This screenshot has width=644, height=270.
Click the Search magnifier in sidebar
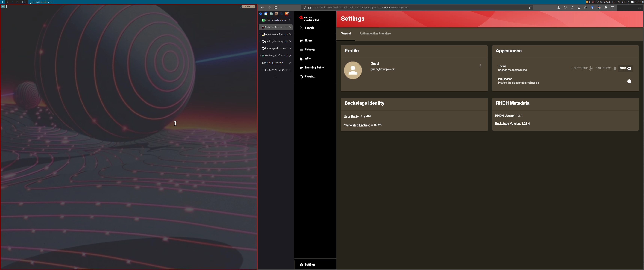301,28
